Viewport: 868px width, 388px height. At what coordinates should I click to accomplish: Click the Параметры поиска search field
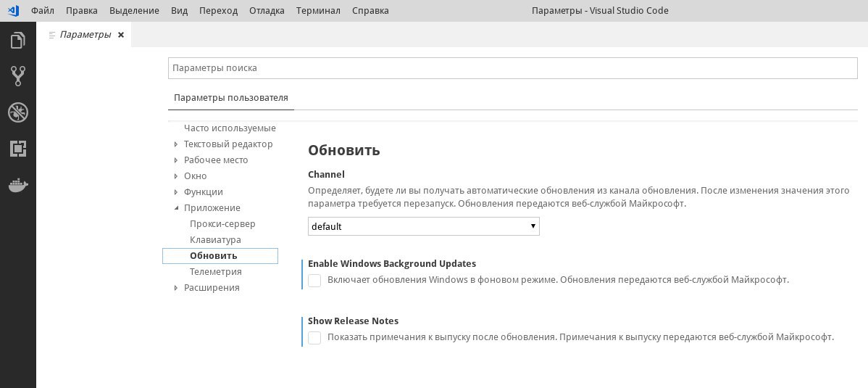512,68
